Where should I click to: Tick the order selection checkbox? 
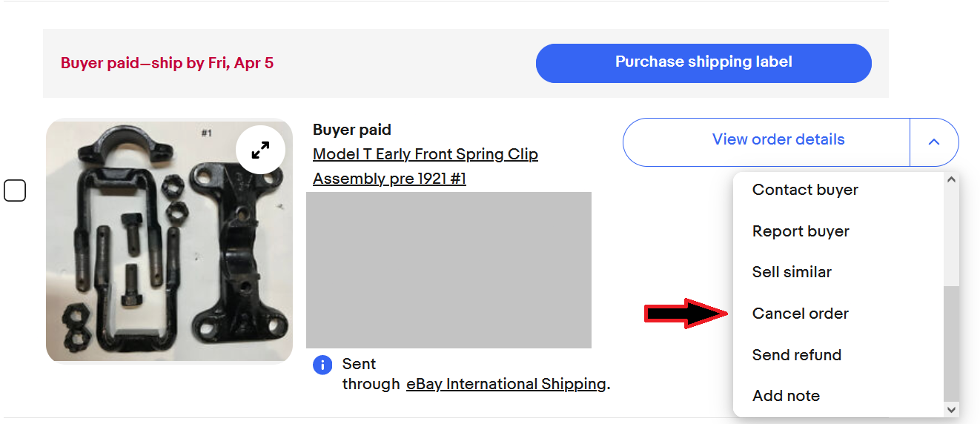click(x=15, y=191)
